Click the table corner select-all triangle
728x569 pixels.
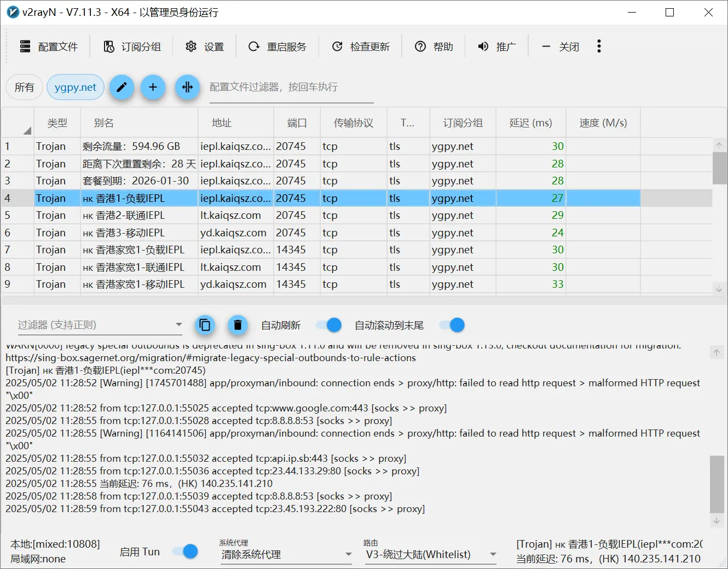[x=27, y=130]
